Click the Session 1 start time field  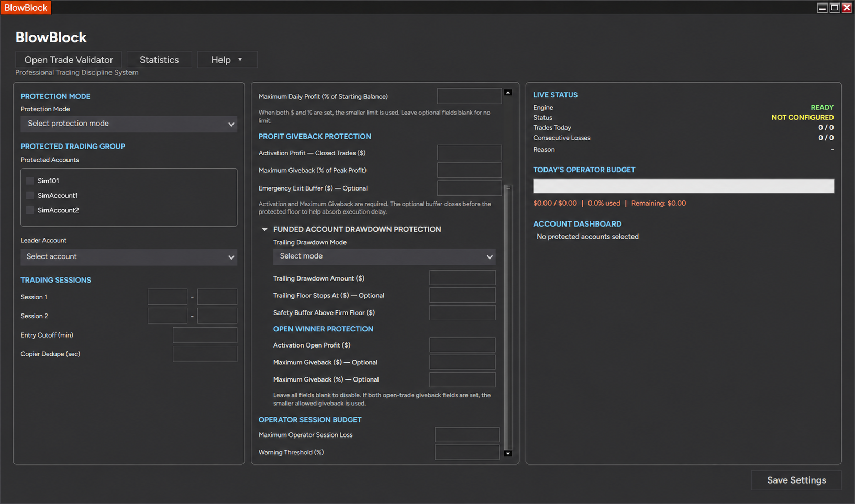168,297
